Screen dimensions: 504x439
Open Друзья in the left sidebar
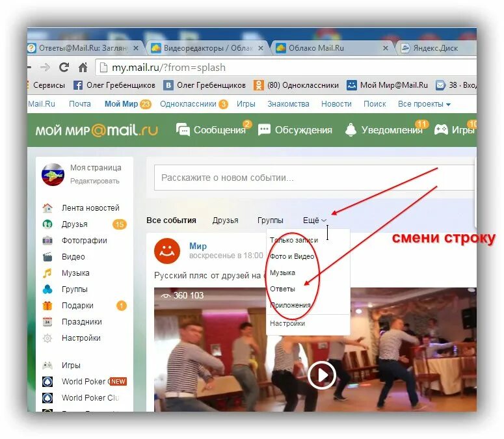coord(64,224)
